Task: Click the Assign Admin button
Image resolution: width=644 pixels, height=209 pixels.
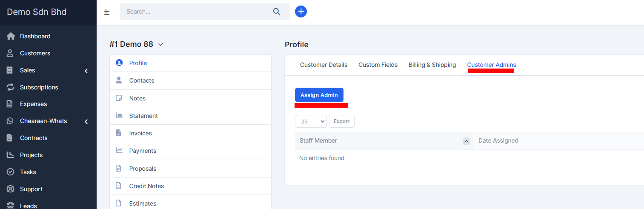Action: [x=319, y=95]
